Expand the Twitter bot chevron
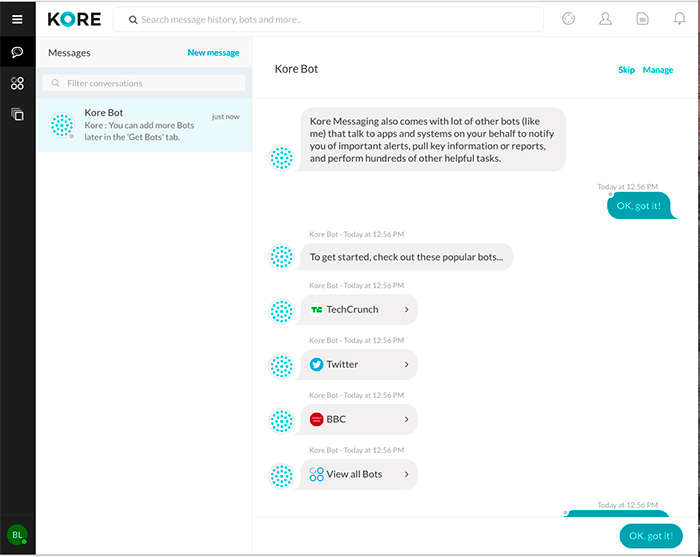This screenshot has height=557, width=700. pyautogui.click(x=406, y=364)
